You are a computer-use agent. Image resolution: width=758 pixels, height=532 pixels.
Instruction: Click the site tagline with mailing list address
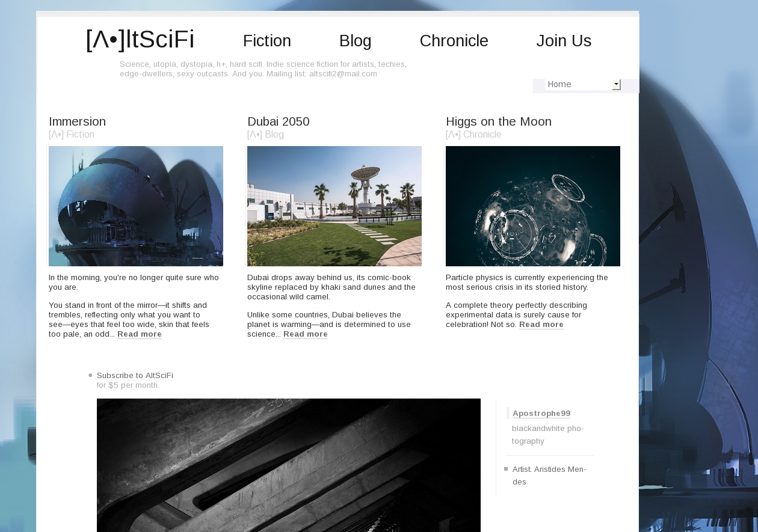tap(263, 69)
